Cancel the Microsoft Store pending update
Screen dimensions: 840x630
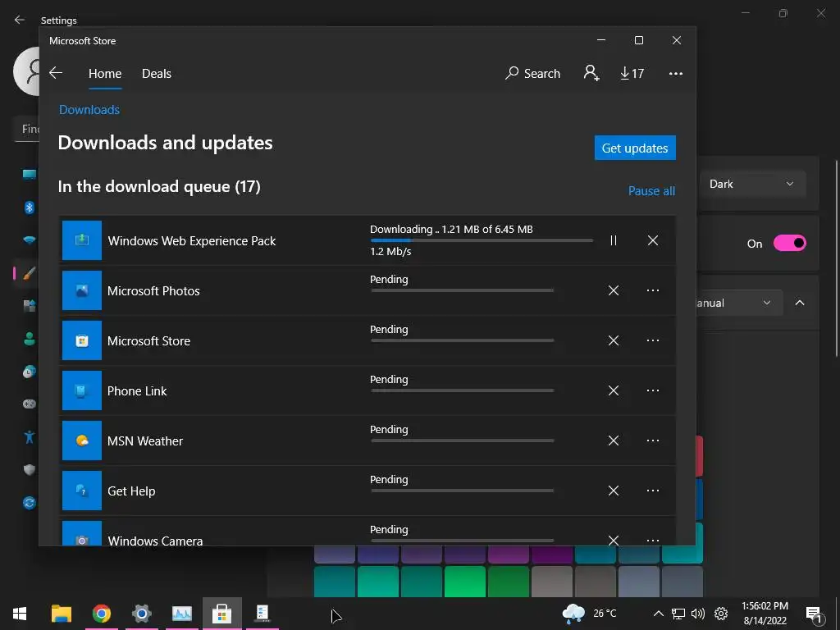click(x=614, y=340)
